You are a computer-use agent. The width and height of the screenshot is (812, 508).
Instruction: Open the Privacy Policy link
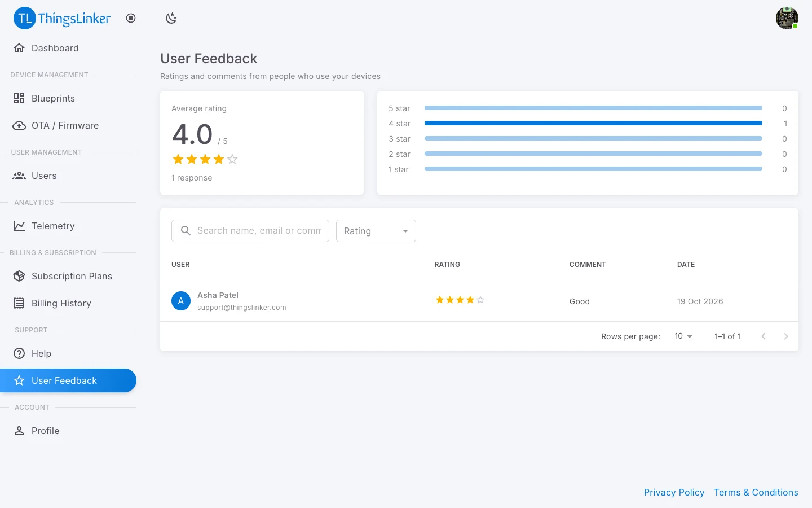point(674,492)
